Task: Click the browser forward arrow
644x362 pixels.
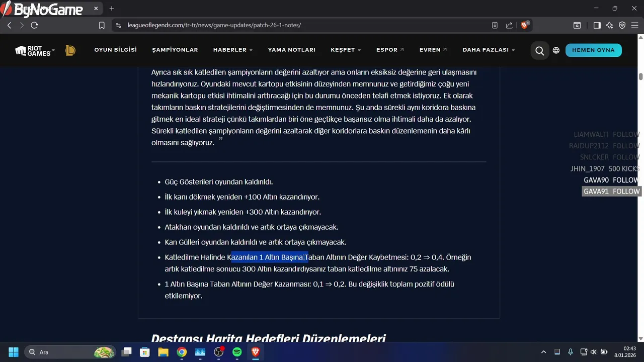Action: 22,25
